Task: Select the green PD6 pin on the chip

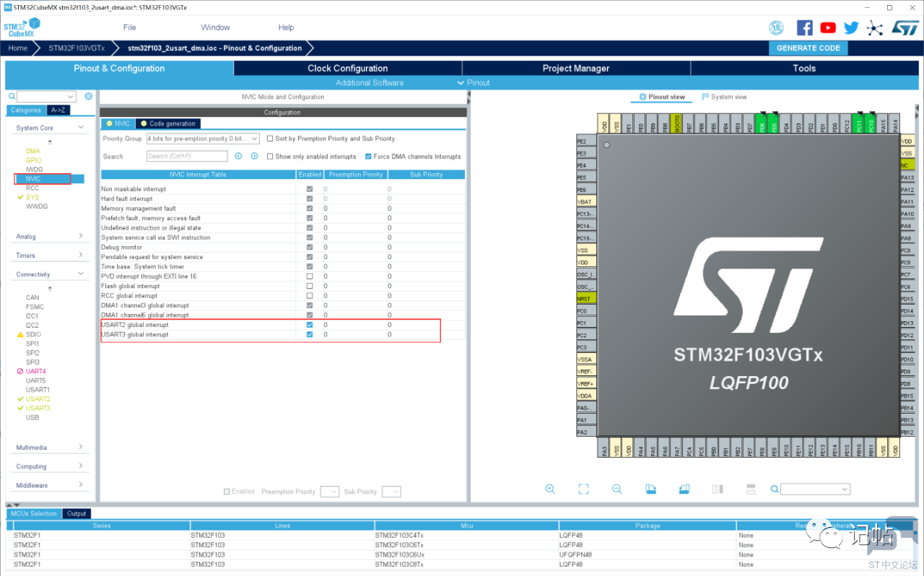Action: (x=762, y=123)
